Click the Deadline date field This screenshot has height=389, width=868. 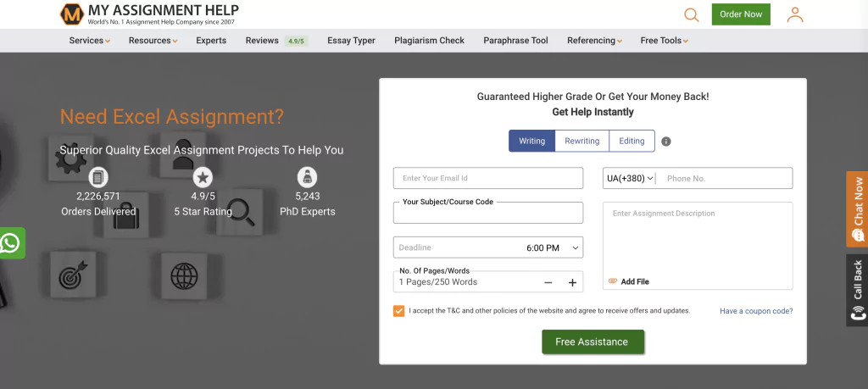(457, 247)
